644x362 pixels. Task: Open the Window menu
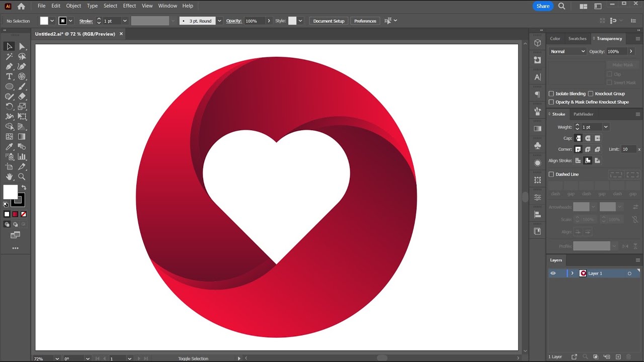[x=168, y=6]
